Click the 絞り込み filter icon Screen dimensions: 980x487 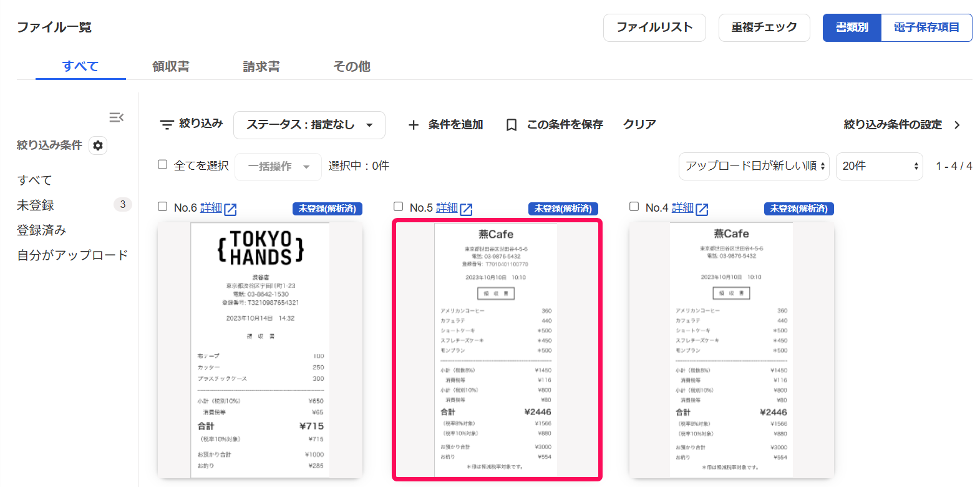(x=167, y=125)
